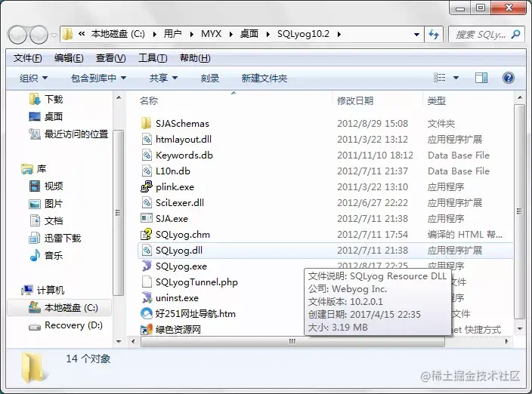The width and height of the screenshot is (532, 394).
Task: Click the navigation pane scroll up arrow
Action: point(119,98)
